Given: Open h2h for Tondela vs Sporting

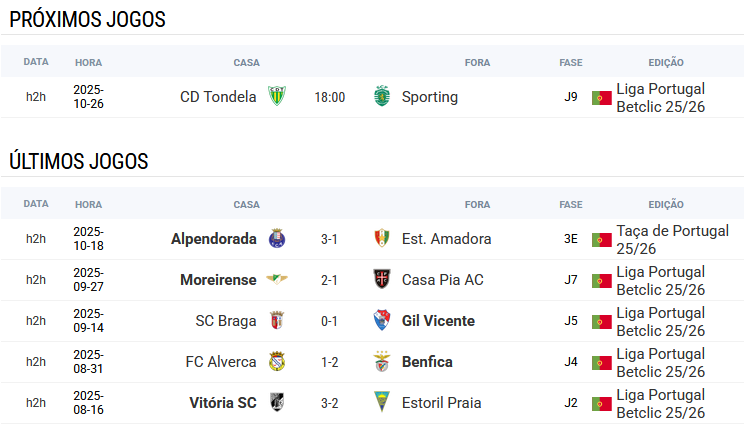Looking at the screenshot, I should [x=36, y=97].
